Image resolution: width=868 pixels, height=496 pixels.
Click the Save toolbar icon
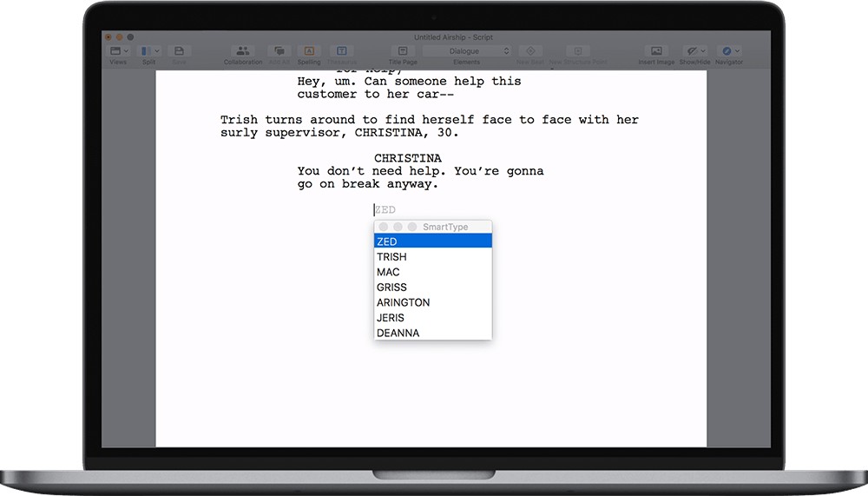[x=179, y=51]
